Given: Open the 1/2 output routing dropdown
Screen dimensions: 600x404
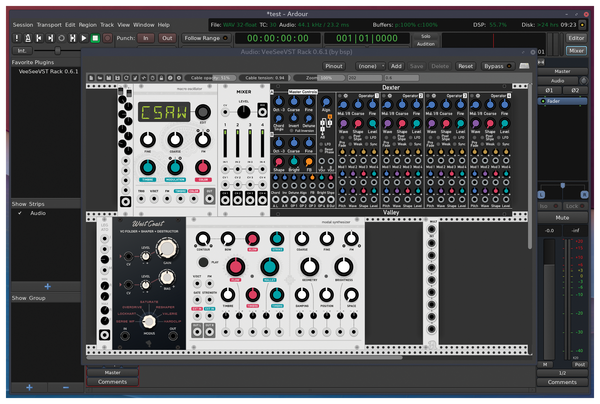Looking at the screenshot, I should [562, 373].
